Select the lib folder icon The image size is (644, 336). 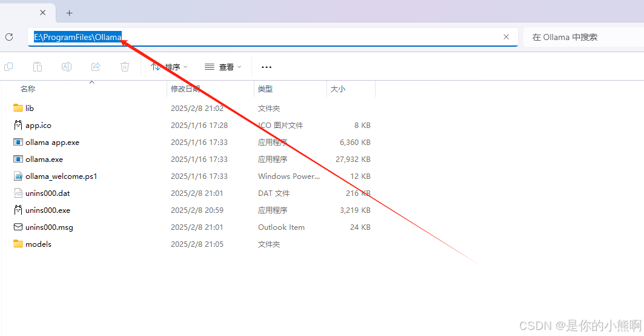18,108
